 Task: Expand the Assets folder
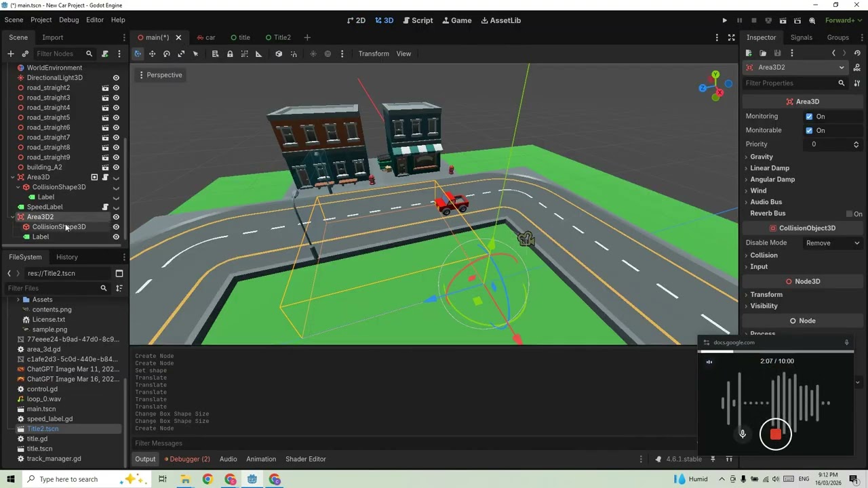pos(18,300)
